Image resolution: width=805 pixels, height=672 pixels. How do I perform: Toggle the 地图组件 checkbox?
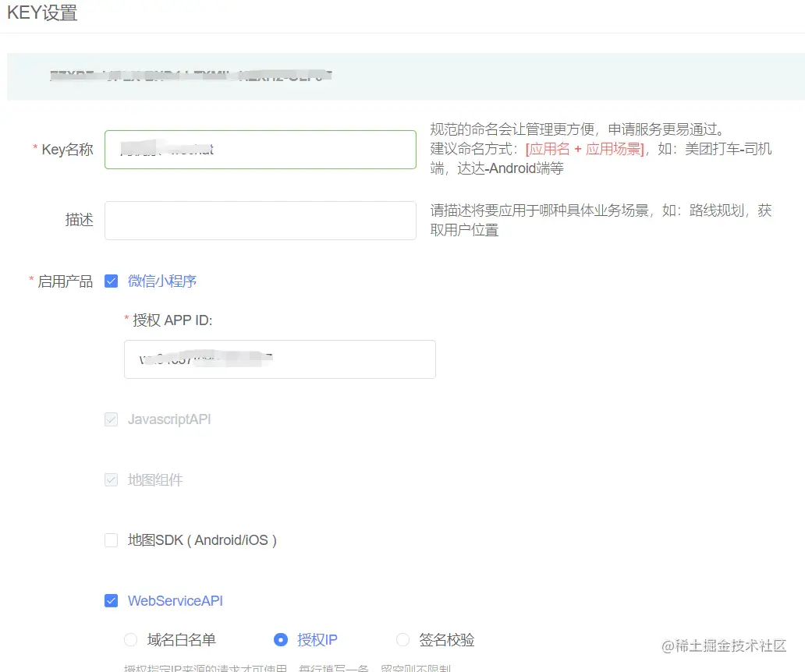pos(111,479)
